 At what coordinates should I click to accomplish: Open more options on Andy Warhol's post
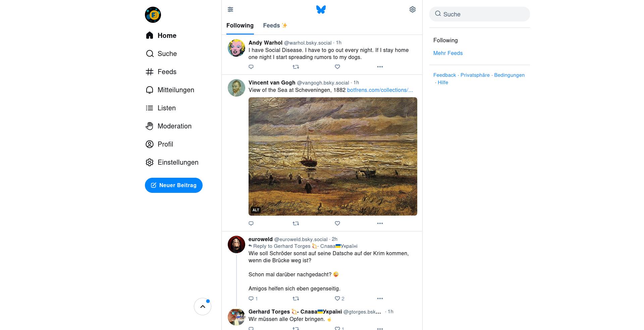[x=380, y=67]
